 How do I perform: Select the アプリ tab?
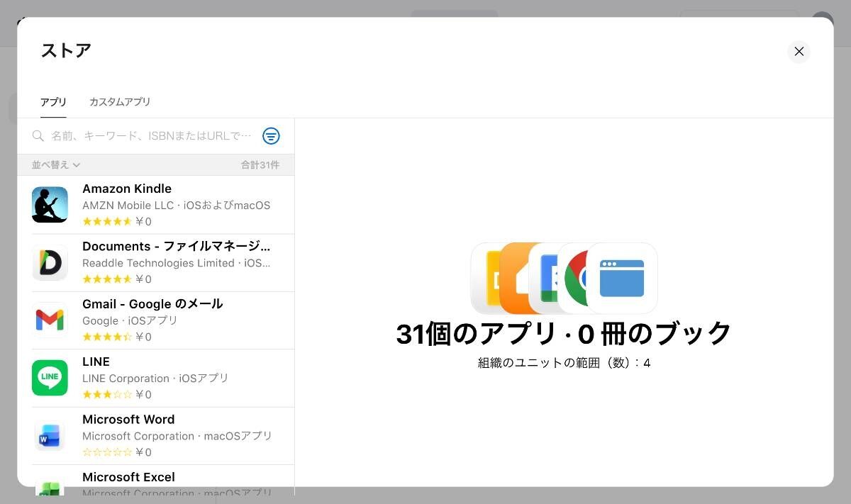point(53,102)
